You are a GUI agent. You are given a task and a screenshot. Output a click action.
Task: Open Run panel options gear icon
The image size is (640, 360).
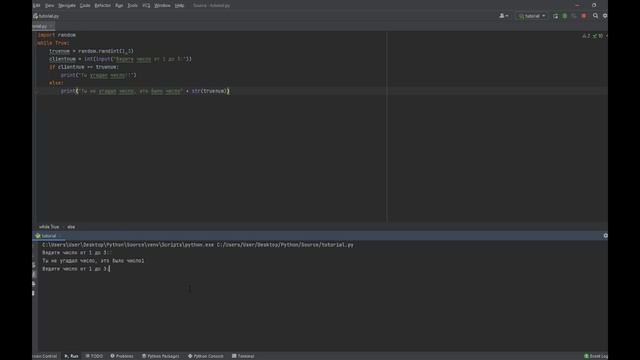tap(605, 236)
